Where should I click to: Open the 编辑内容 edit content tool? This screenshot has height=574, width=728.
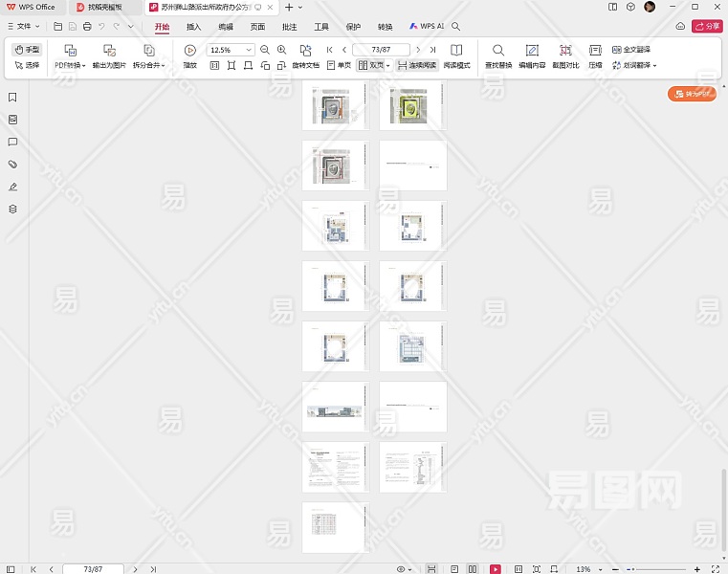pyautogui.click(x=532, y=50)
